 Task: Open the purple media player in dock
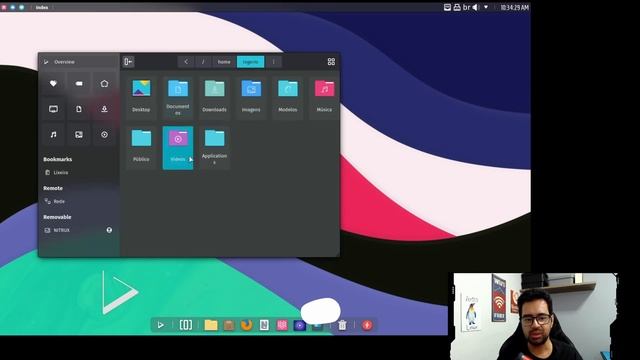(300, 325)
